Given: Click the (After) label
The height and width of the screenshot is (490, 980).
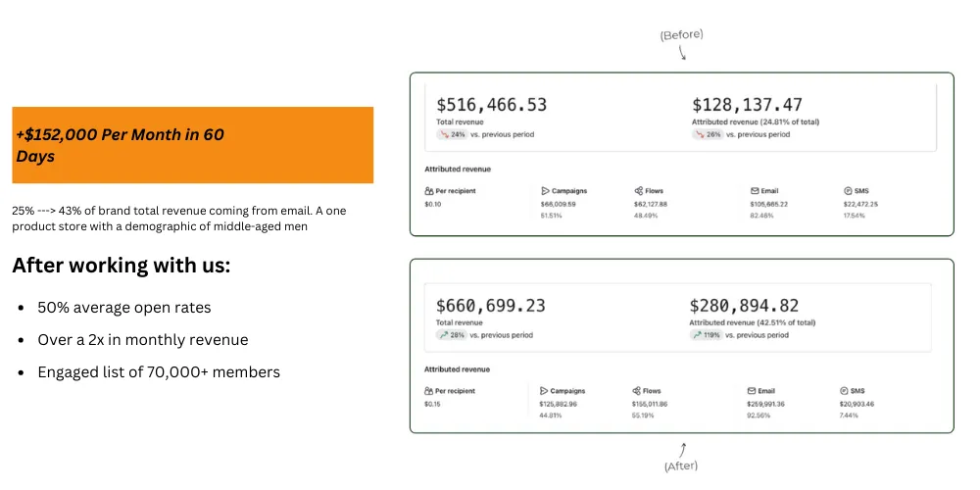Looking at the screenshot, I should pyautogui.click(x=681, y=465).
